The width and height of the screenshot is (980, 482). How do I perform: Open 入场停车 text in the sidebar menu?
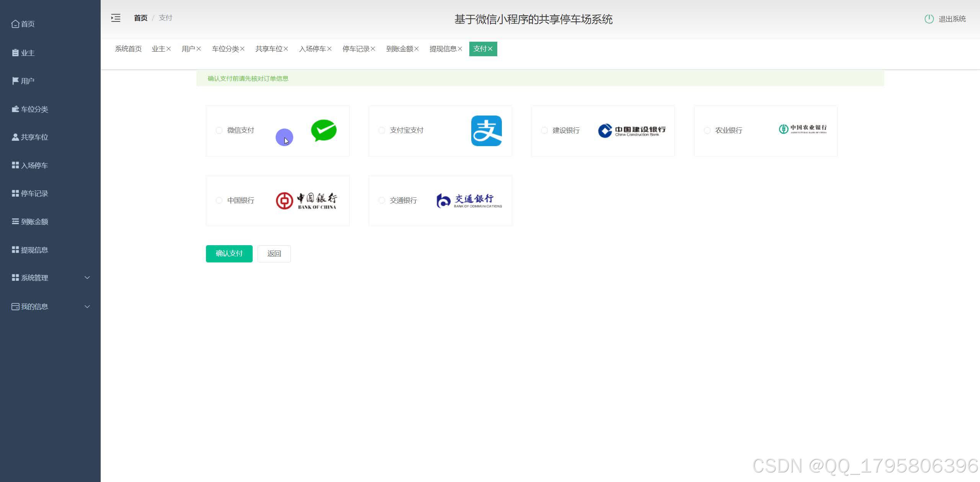click(x=34, y=165)
